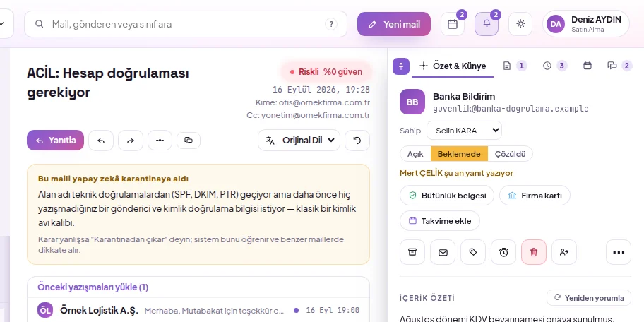This screenshot has height=322, width=644.
Task: Toggle light theme sun icon
Action: pyautogui.click(x=520, y=24)
